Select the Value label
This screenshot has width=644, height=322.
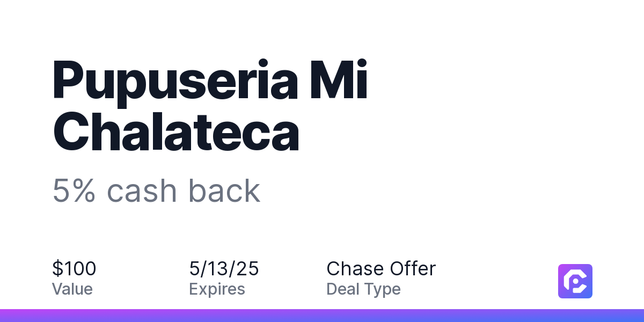pyautogui.click(x=72, y=289)
